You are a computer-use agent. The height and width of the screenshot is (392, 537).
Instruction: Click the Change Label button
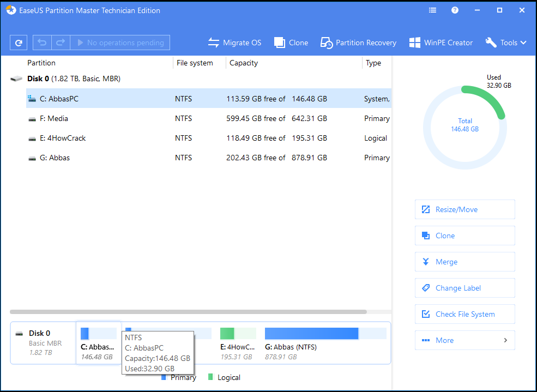point(464,288)
